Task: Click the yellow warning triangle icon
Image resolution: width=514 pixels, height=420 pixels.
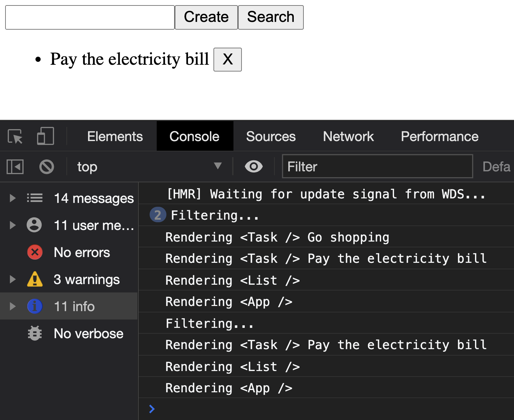Action: pos(35,279)
